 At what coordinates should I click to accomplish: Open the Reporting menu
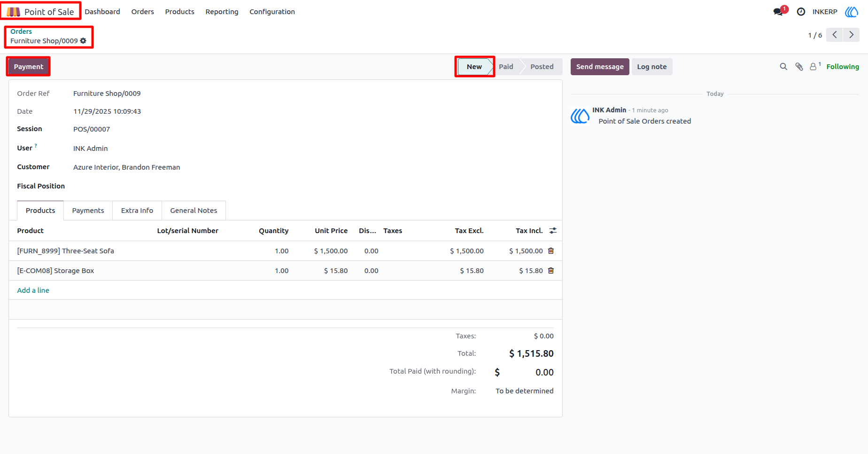222,12
